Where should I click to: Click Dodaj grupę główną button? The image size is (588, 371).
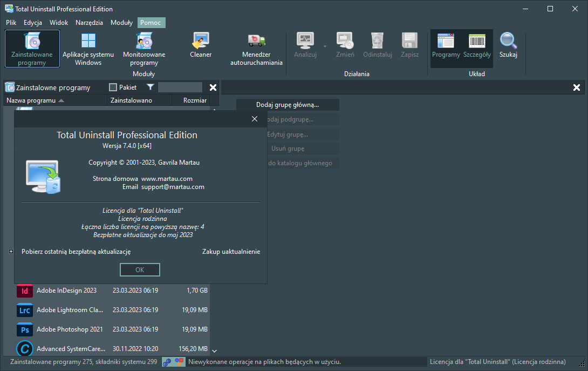288,105
